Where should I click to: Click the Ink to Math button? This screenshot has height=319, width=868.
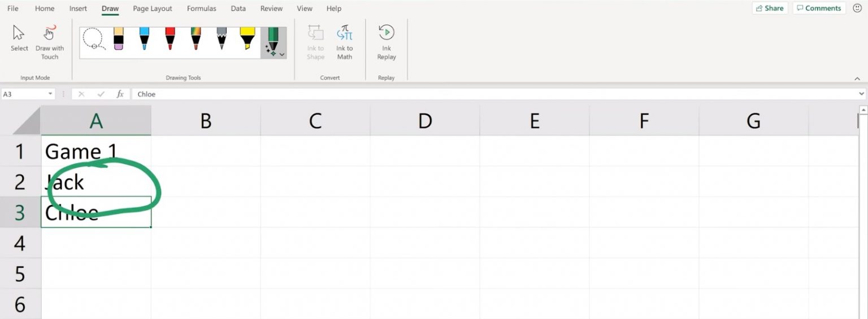click(344, 42)
